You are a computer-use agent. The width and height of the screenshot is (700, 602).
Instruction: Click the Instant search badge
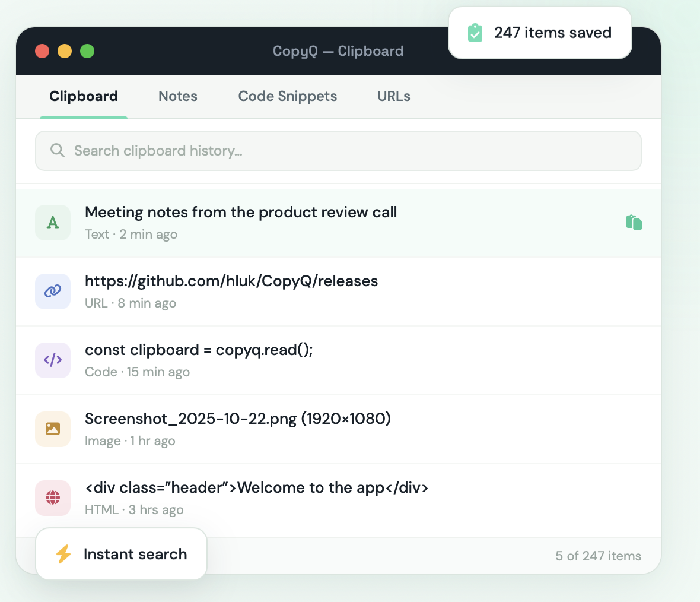coord(121,554)
